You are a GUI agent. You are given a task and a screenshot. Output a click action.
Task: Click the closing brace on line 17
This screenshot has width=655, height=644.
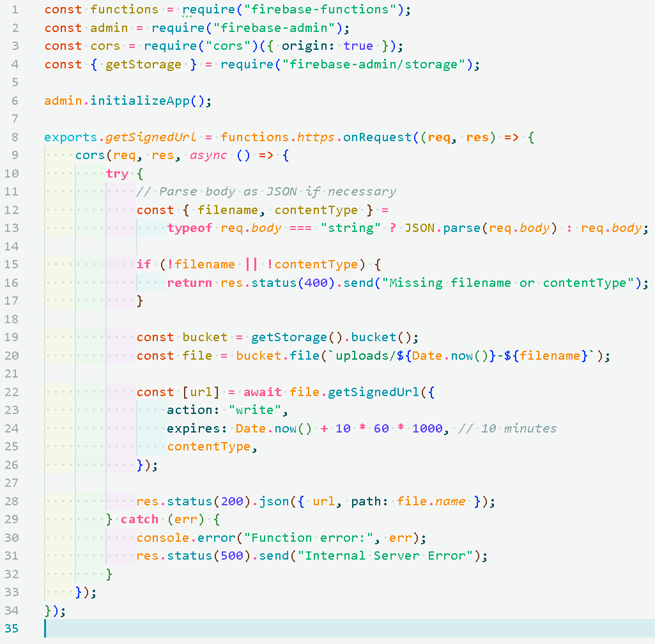140,301
